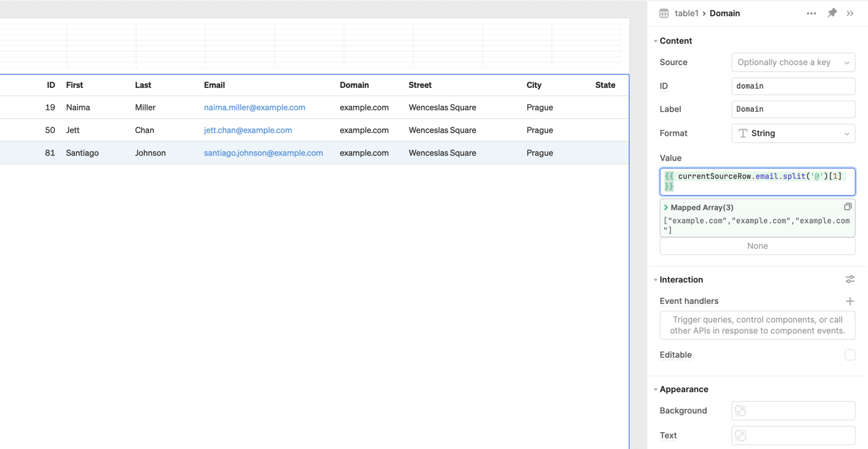Expand the Mapped Array(3) preview
This screenshot has width=868, height=449.
[666, 207]
